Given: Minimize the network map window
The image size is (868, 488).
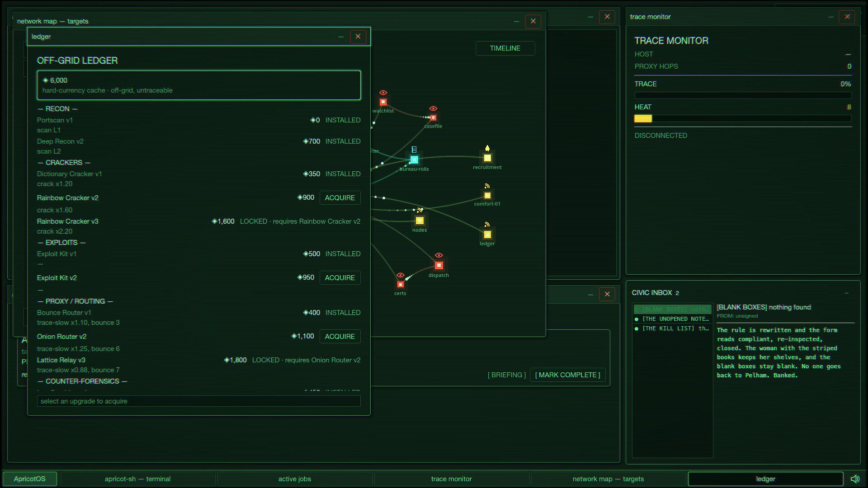Looking at the screenshot, I should 516,21.
